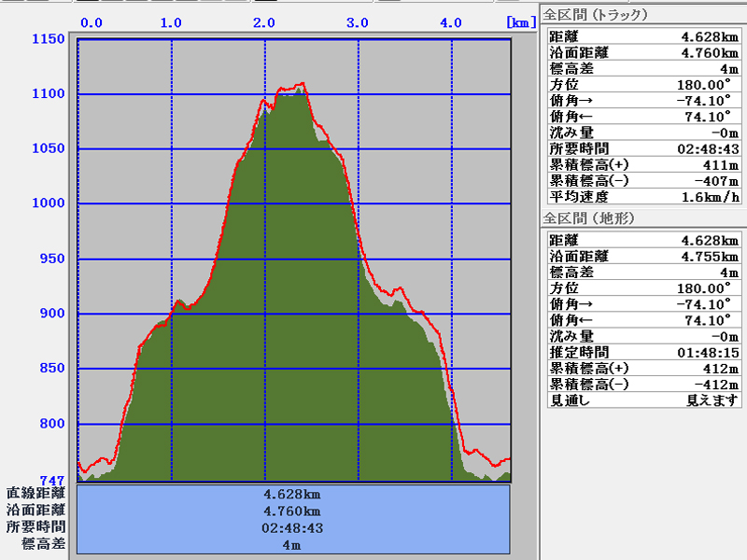Click the 747 minimum elevation label

point(51,481)
